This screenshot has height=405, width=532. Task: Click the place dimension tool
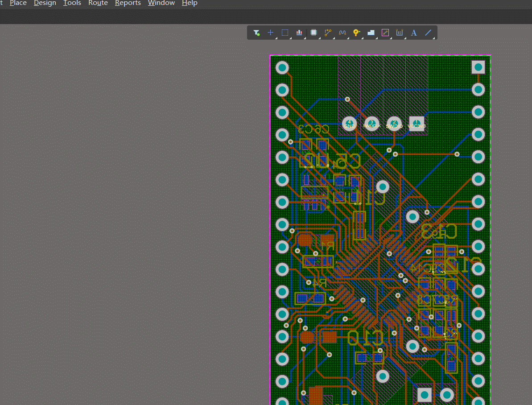point(400,33)
